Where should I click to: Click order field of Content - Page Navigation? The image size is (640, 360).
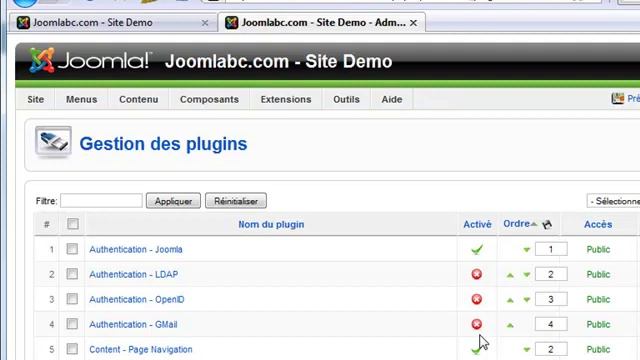coord(551,349)
